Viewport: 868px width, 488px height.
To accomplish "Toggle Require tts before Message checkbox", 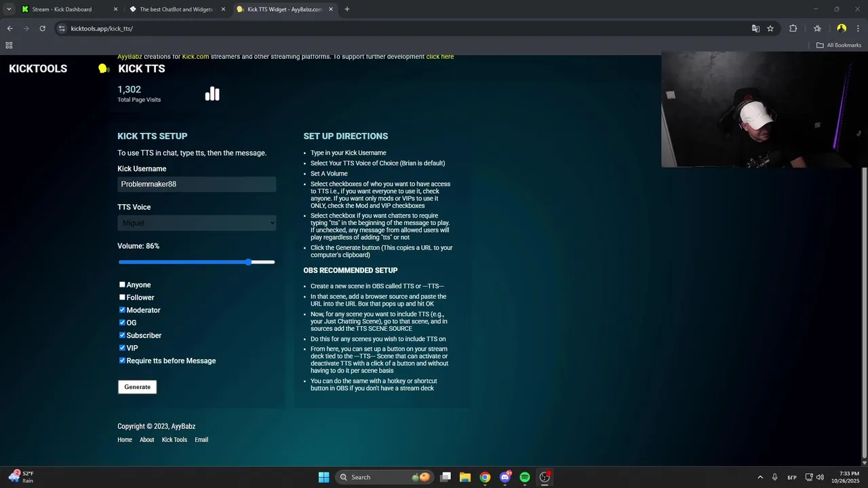I will (122, 361).
